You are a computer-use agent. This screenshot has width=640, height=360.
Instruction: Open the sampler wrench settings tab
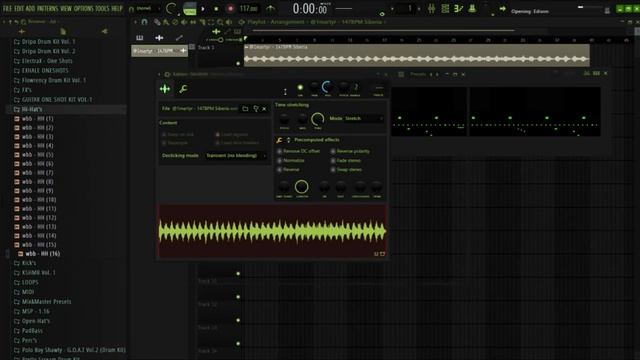[x=183, y=89]
